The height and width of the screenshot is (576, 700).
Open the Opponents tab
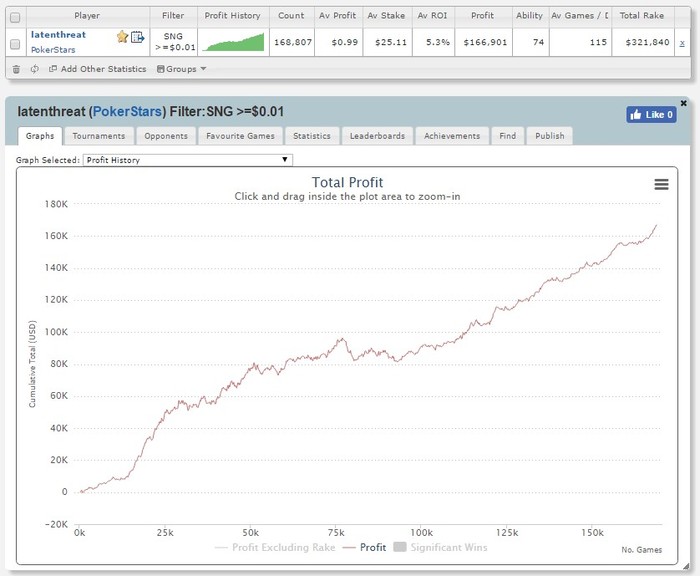(166, 136)
